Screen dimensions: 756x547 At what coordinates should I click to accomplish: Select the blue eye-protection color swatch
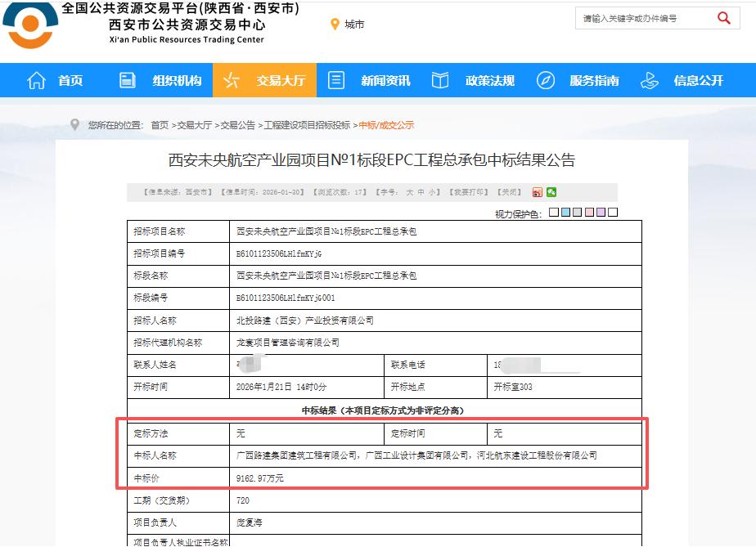565,212
